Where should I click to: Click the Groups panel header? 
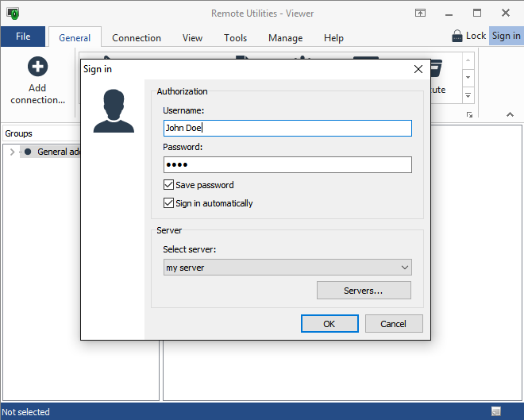[42, 133]
